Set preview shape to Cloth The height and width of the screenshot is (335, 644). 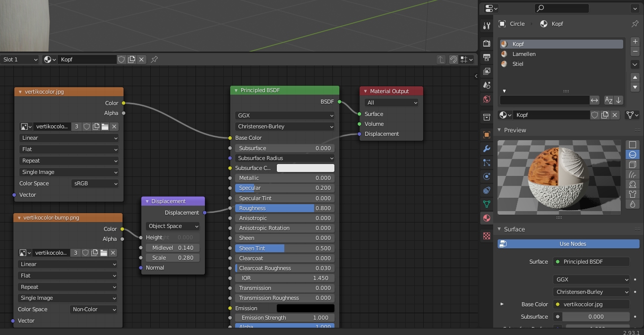pyautogui.click(x=633, y=194)
